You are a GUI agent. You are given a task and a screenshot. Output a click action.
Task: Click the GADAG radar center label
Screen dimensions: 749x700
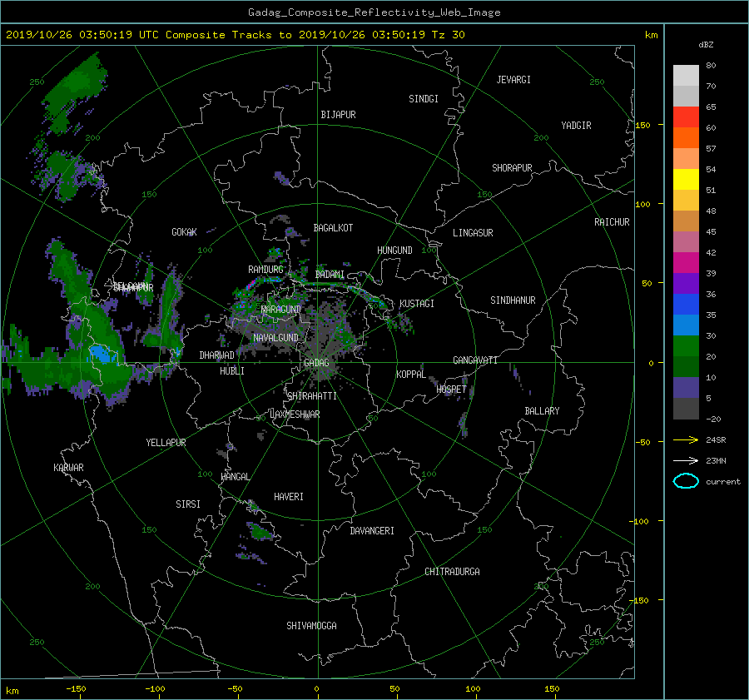tap(316, 363)
